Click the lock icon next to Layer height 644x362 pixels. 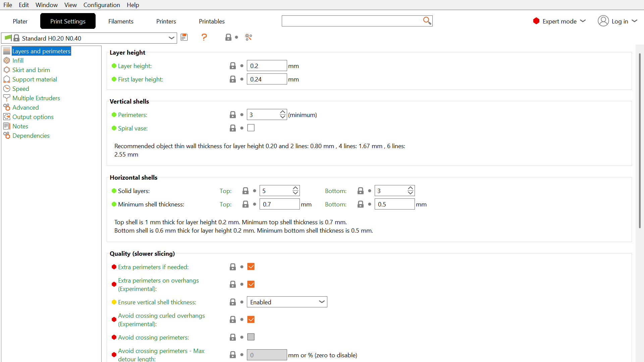pyautogui.click(x=233, y=66)
